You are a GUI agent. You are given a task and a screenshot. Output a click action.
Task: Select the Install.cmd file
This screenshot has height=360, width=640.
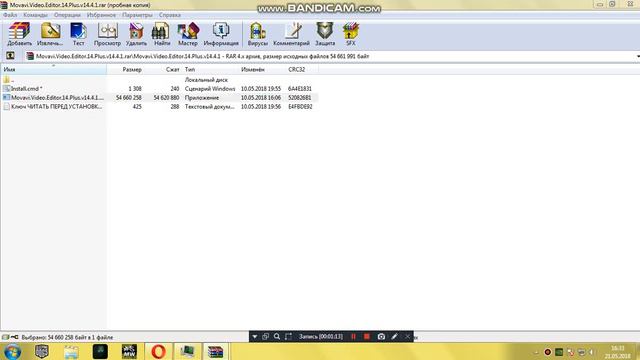click(x=159, y=89)
